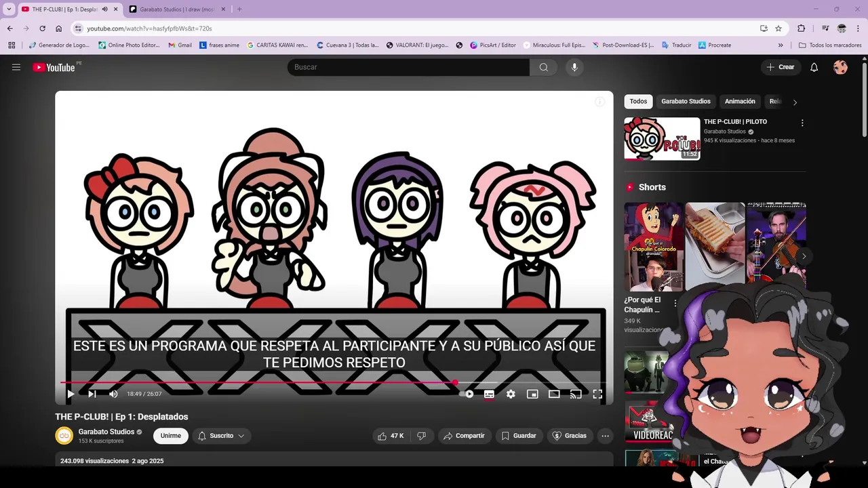Select the Garabato Studios filter chip
Viewport: 868px width, 488px height.
pos(686,101)
